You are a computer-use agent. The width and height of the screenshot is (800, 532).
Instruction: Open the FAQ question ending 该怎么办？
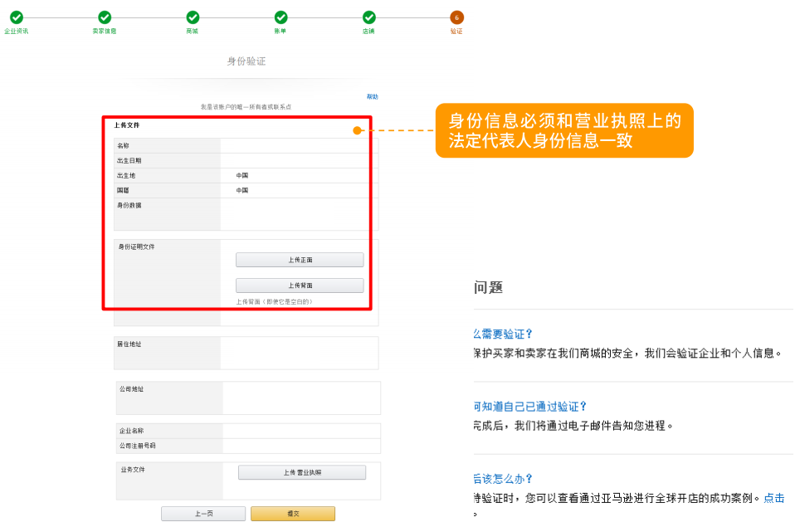(503, 479)
